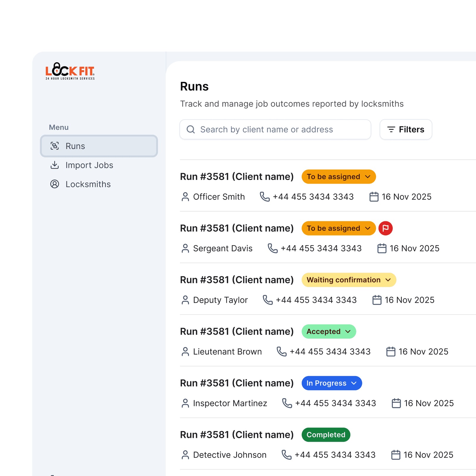Click the calendar icon in Inspector Martinez row
Viewport: 476px width, 476px height.
coord(396,403)
